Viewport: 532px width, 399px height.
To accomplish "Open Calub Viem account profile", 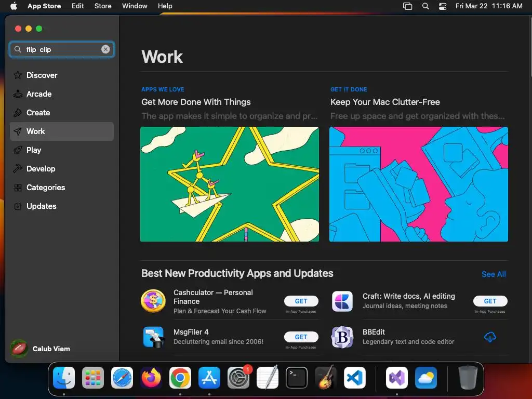I will click(40, 349).
